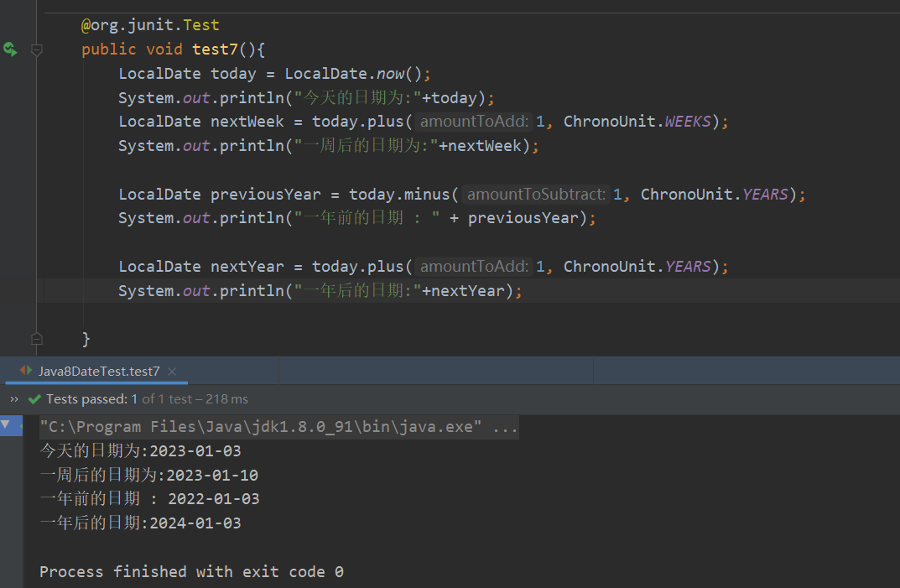
Task: Click console output '今天的日期为:2023-01-03'
Action: click(x=141, y=450)
